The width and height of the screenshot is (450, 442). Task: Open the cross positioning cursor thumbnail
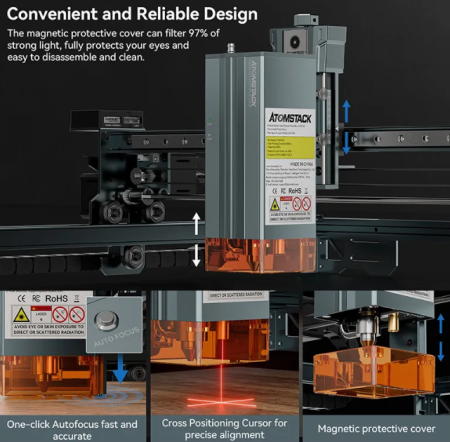point(225,352)
